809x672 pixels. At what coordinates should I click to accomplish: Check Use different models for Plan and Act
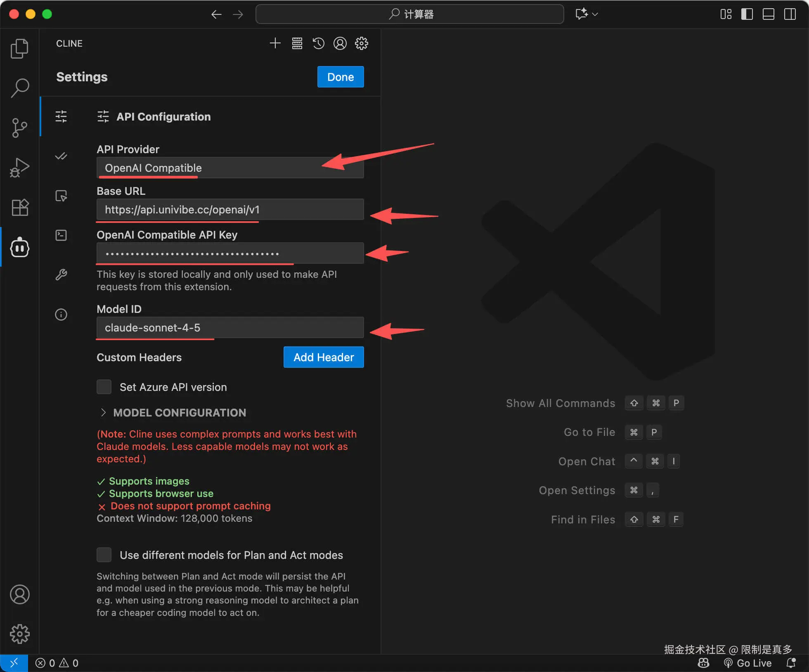pos(104,555)
